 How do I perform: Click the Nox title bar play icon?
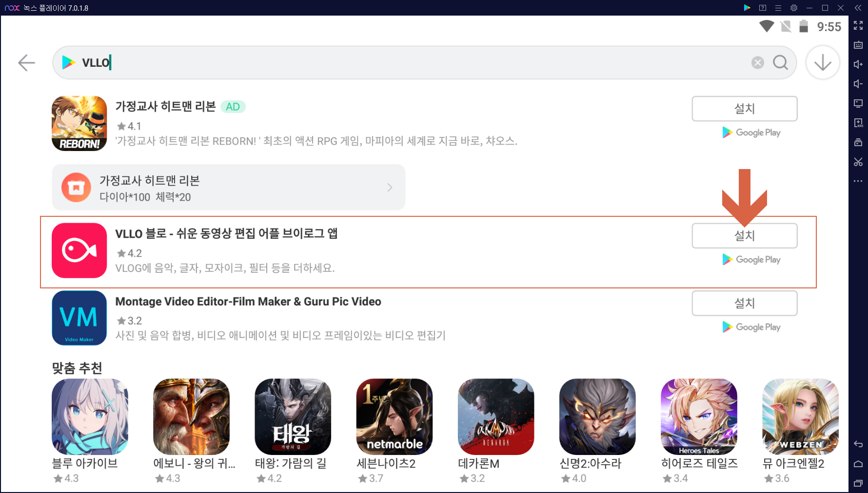pyautogui.click(x=747, y=8)
